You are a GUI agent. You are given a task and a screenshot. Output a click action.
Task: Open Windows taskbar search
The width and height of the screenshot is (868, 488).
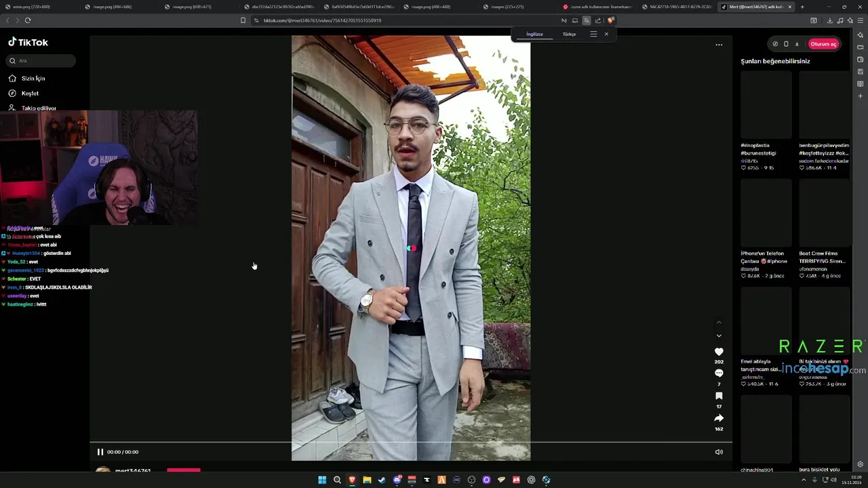[337, 480]
